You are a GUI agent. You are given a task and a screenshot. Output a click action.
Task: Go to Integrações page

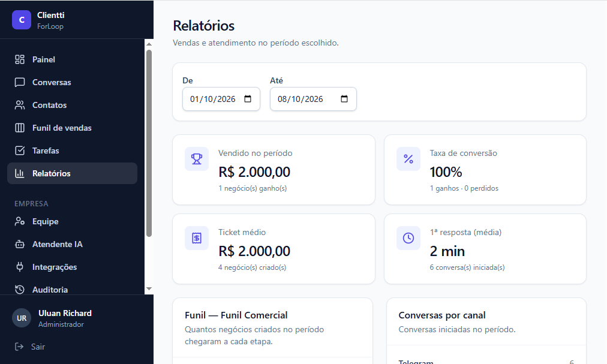click(72, 267)
